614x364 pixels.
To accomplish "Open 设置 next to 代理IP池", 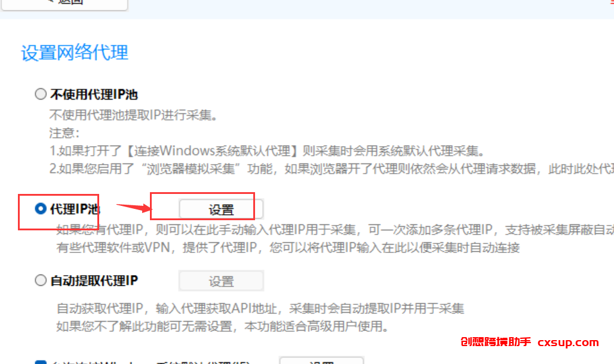I will (x=221, y=209).
